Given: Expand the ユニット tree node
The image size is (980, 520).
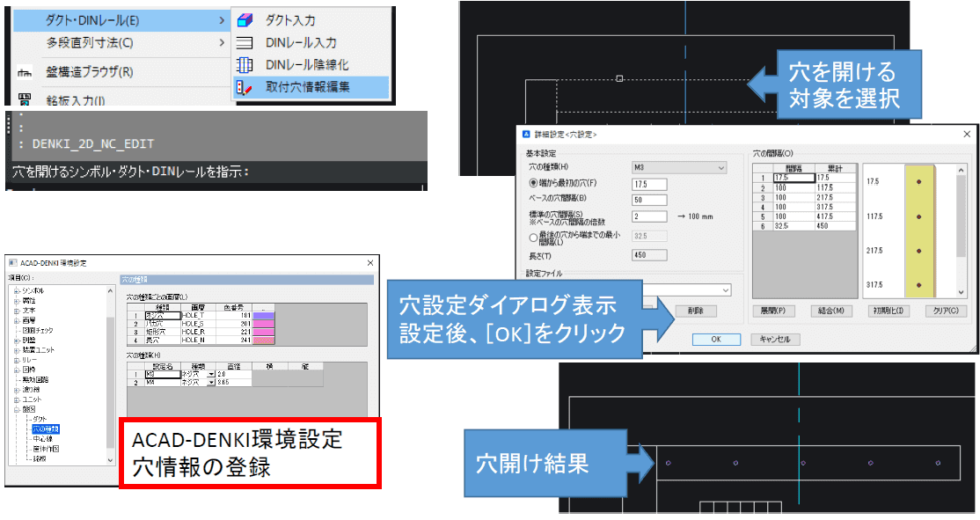Looking at the screenshot, I should click(x=17, y=399).
